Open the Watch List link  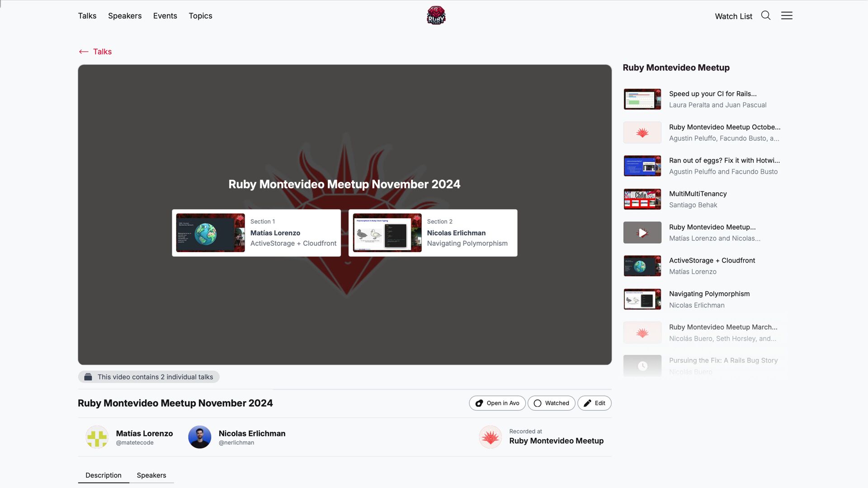(733, 16)
